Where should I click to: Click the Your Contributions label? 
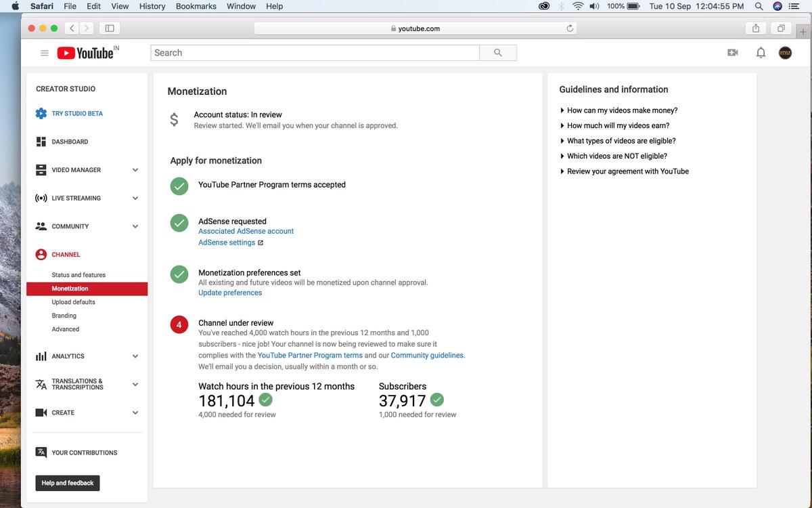point(85,452)
